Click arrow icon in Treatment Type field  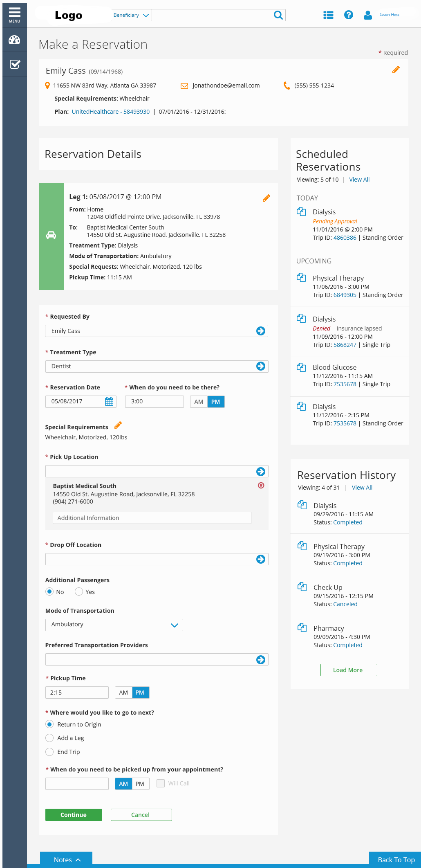[261, 366]
